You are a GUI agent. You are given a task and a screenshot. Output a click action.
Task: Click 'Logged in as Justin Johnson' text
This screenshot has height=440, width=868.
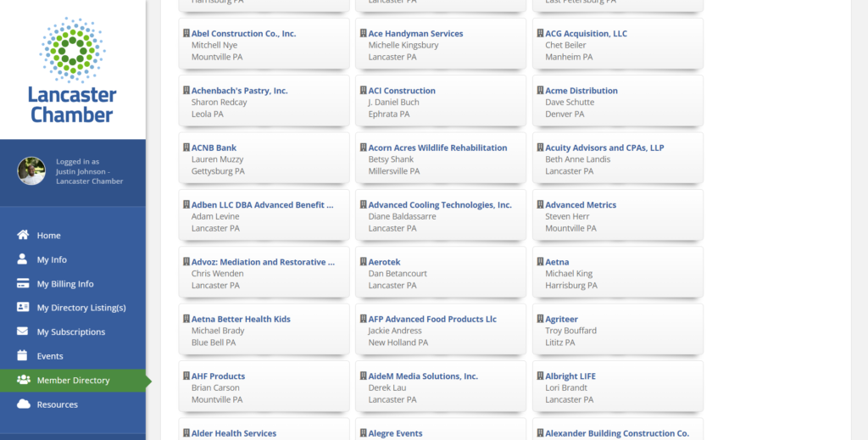tap(89, 171)
